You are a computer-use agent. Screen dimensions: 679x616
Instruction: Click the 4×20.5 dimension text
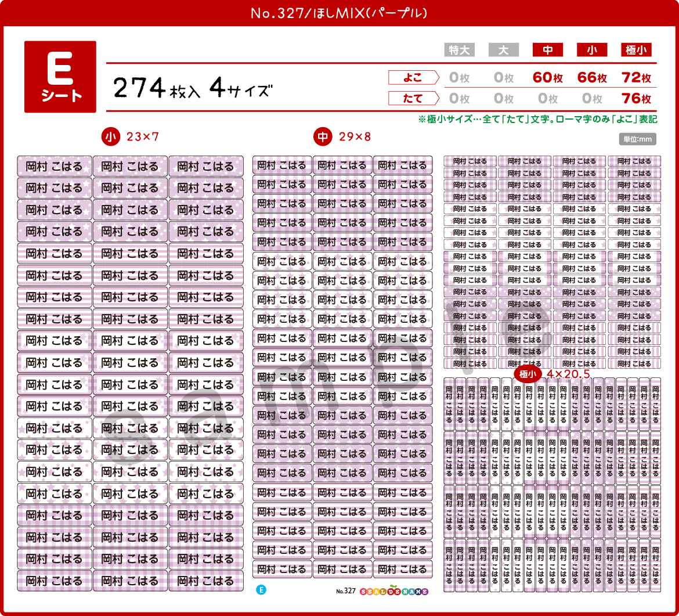[568, 374]
